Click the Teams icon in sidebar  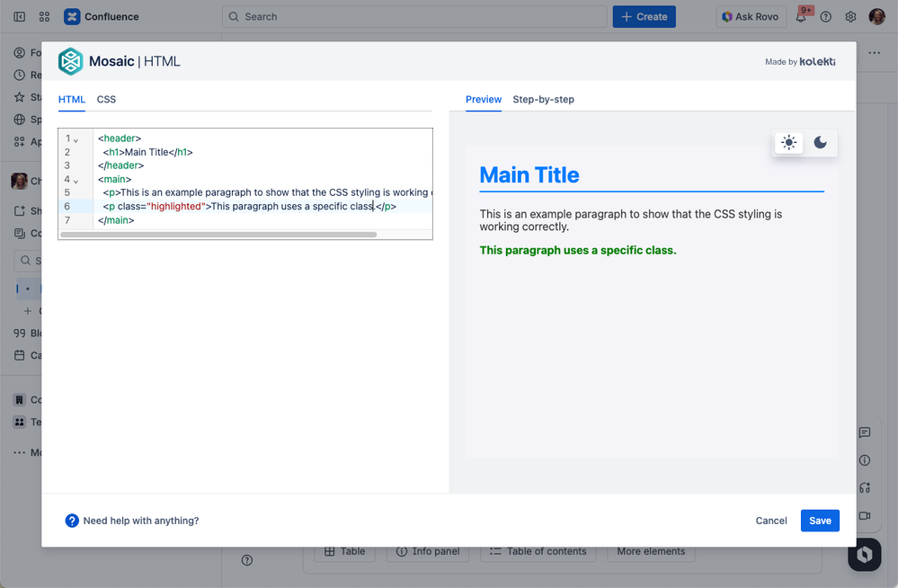click(20, 422)
